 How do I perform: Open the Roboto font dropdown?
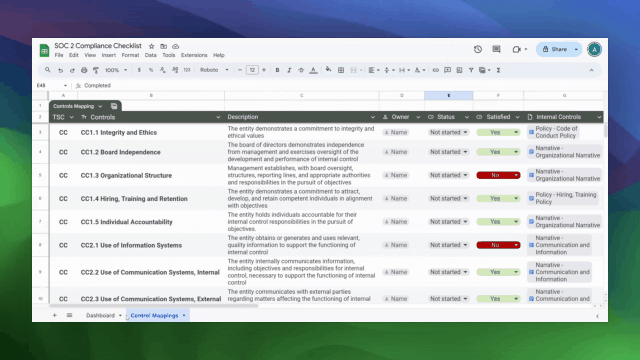click(214, 70)
